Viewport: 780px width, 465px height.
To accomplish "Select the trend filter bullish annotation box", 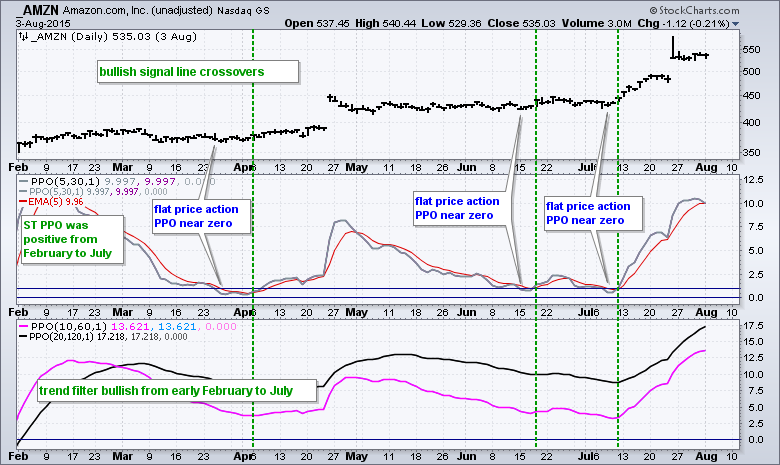I will pos(176,391).
